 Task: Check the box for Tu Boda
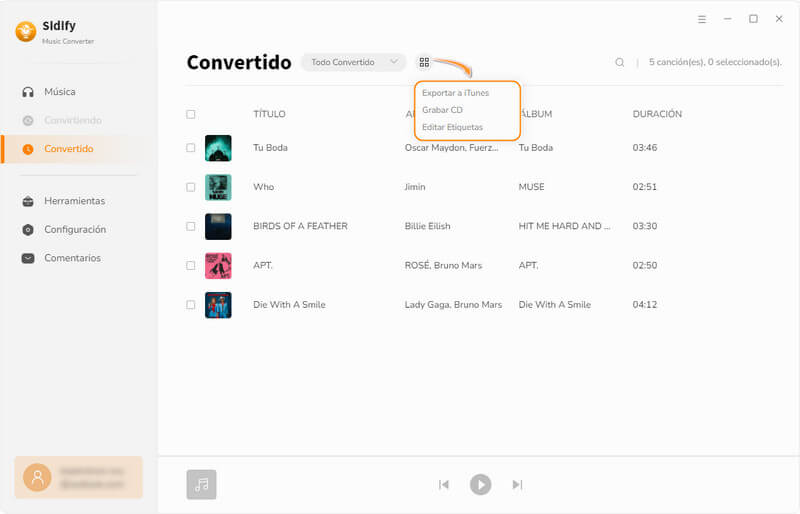click(191, 148)
